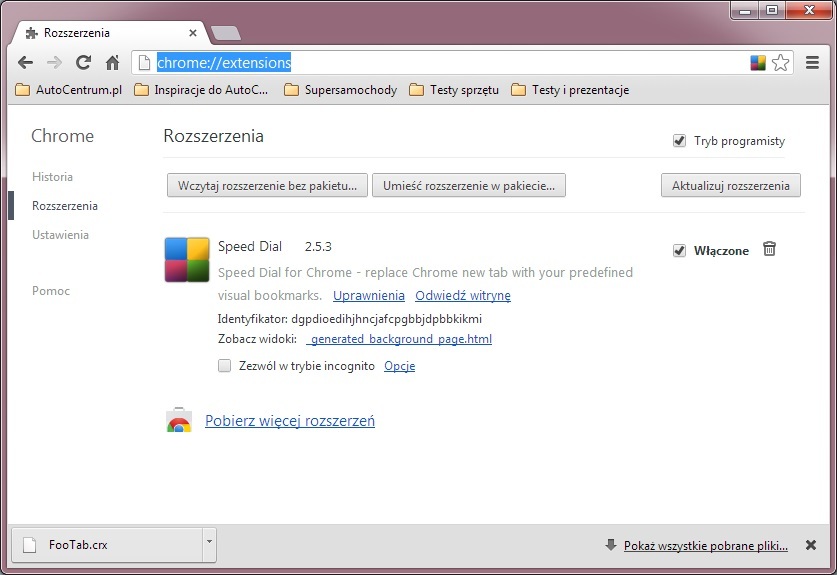Follow the Odwiedź witrynę link
The width and height of the screenshot is (837, 575).
463,295
